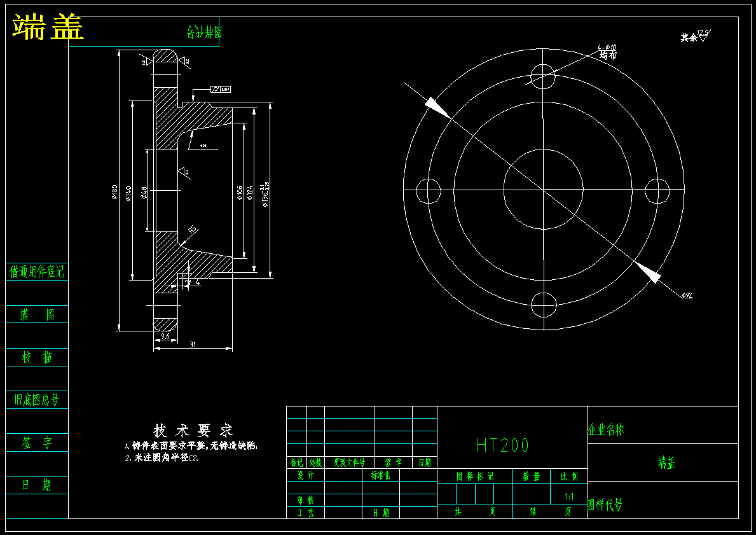The width and height of the screenshot is (756, 535).
Task: Click the mirrored 图样代号 label at top
Action: 204,32
